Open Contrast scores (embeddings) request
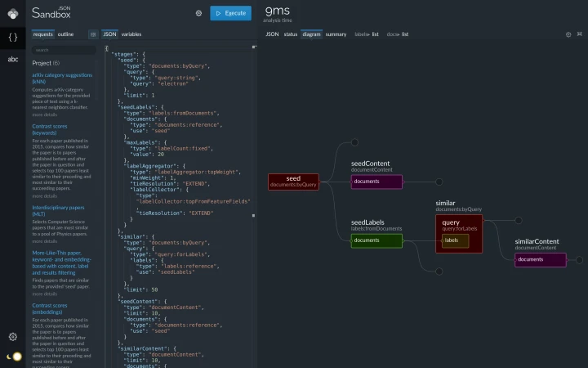The height and width of the screenshot is (368, 588). coord(50,308)
